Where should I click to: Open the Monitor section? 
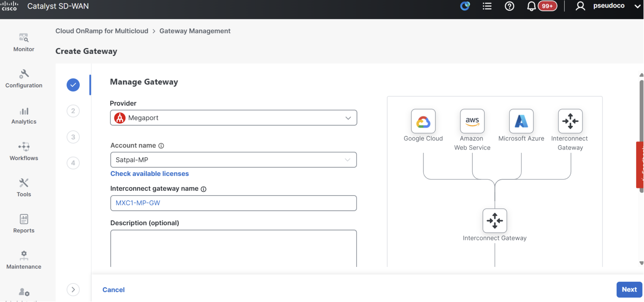click(x=24, y=42)
